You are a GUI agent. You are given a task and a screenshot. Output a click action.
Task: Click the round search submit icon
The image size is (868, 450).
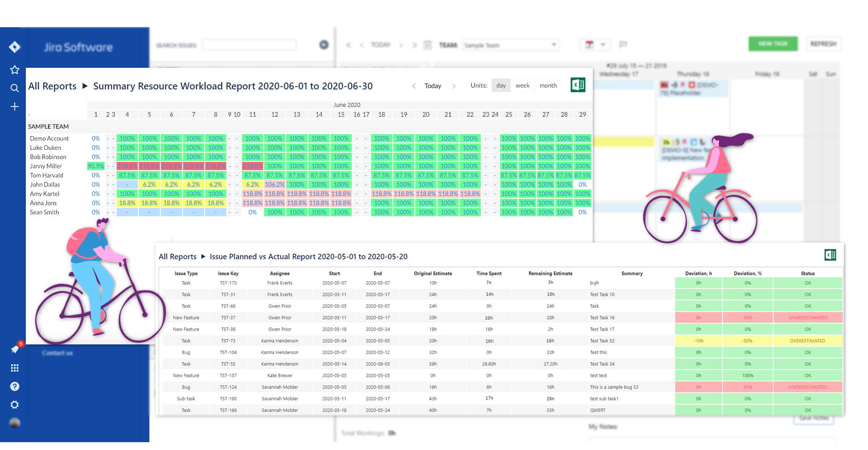(324, 45)
